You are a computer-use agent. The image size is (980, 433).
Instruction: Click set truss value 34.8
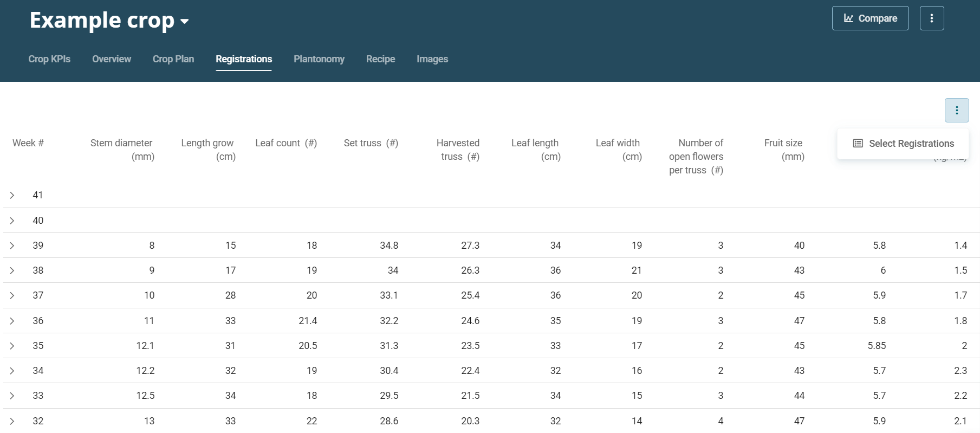(x=389, y=245)
